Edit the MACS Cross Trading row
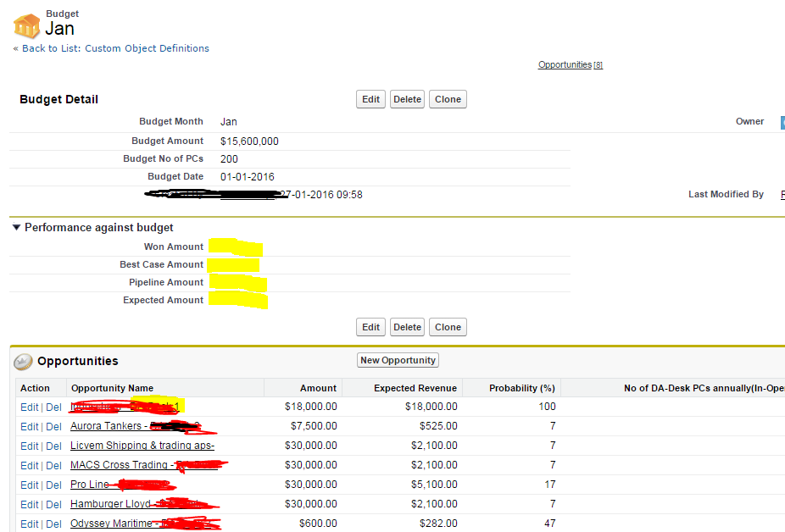The image size is (785, 532). tap(29, 465)
